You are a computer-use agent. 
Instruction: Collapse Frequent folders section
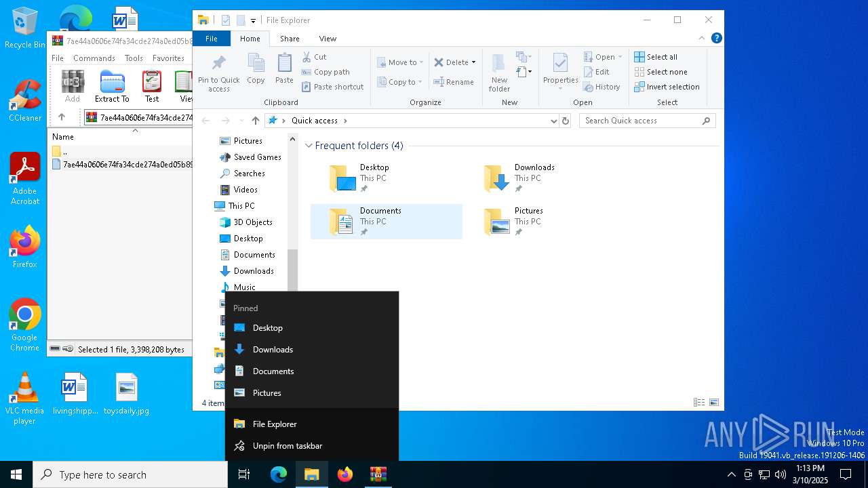pos(309,146)
